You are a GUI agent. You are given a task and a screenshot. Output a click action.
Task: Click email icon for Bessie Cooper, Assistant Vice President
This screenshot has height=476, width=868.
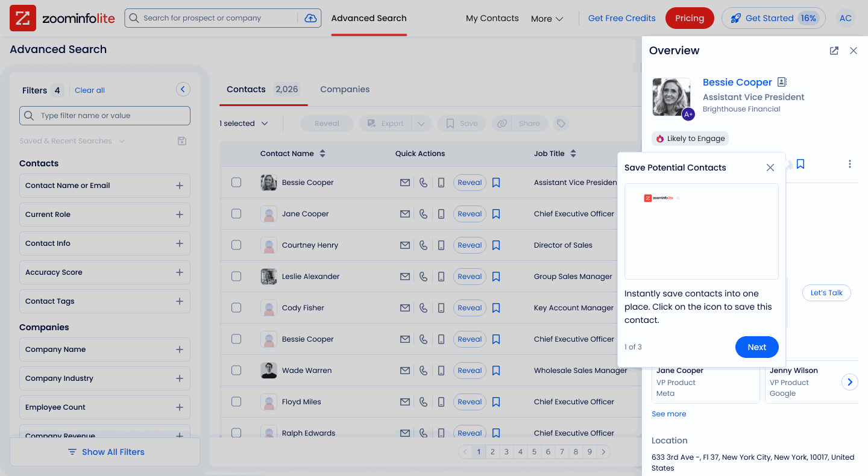(x=405, y=183)
